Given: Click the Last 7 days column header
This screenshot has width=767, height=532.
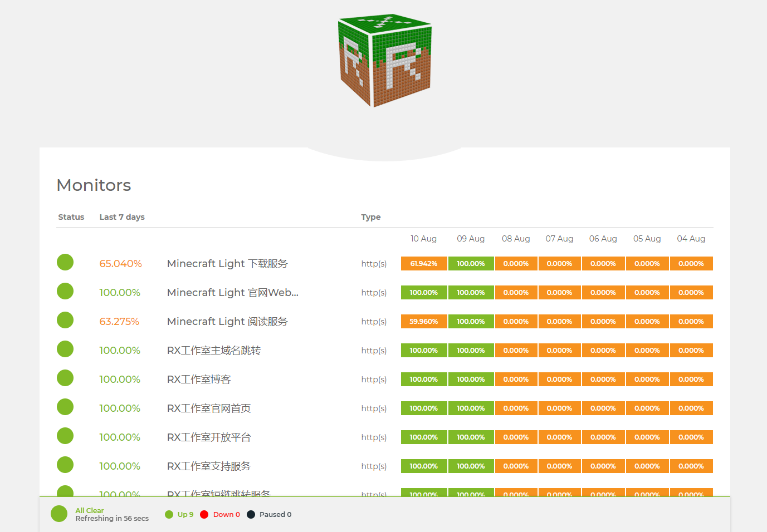Looking at the screenshot, I should [x=122, y=217].
